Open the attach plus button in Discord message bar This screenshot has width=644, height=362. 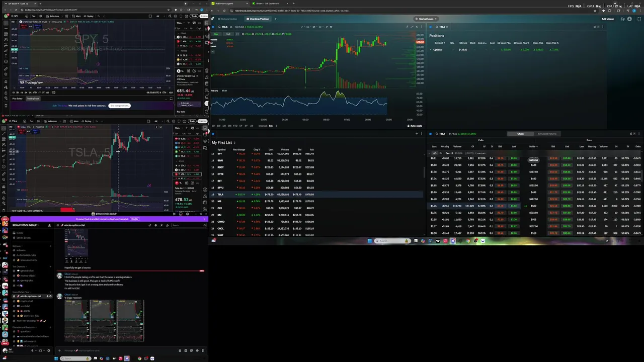click(59, 350)
